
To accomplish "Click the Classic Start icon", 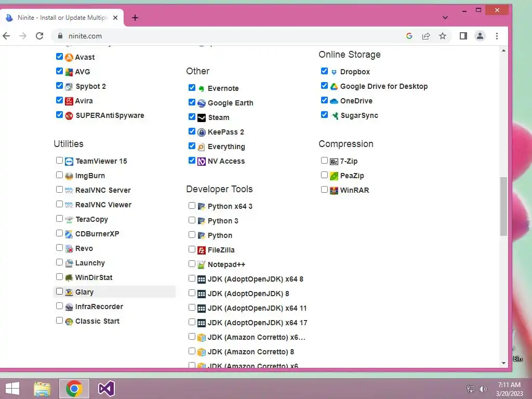I will [x=69, y=322].
